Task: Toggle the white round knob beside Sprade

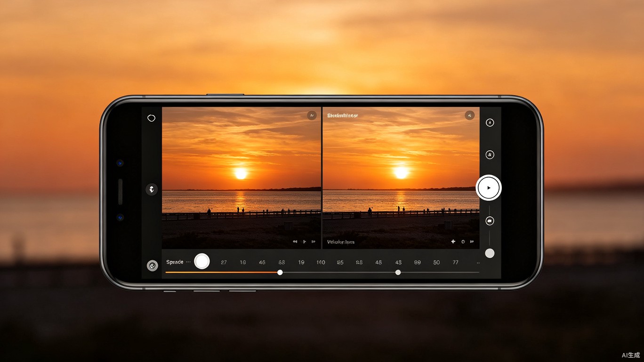Action: (x=202, y=261)
